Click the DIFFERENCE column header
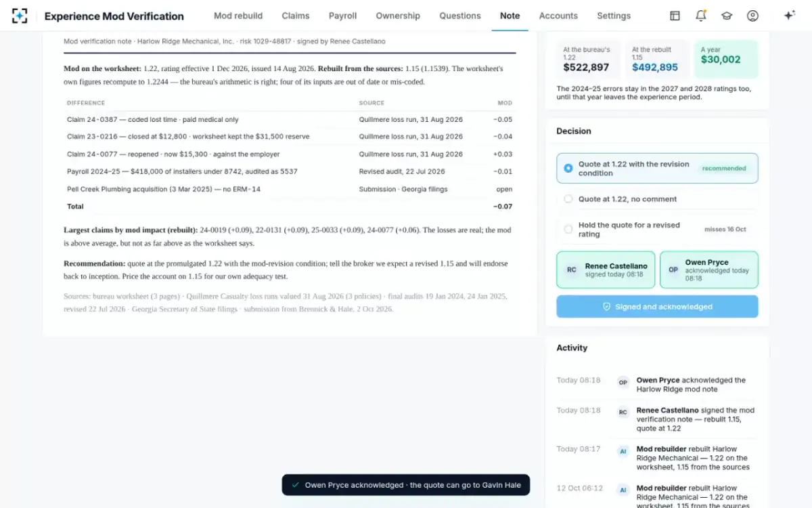The image size is (812, 508). [86, 103]
